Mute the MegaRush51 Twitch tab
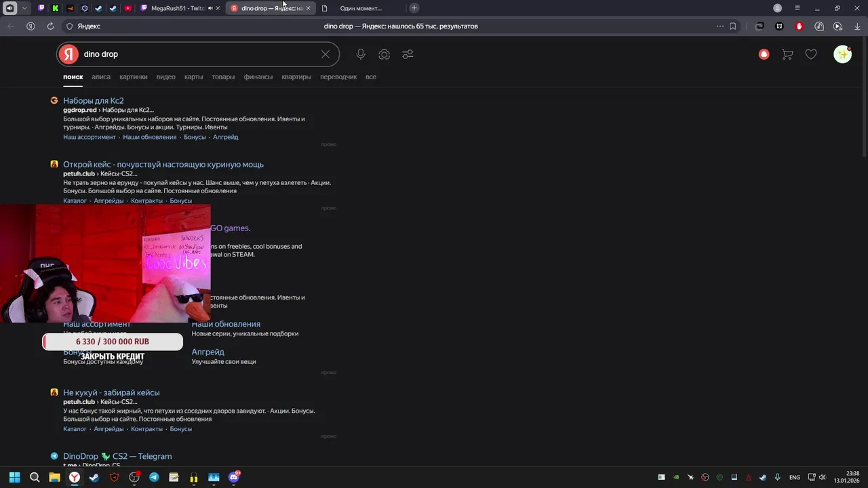Screen dimensions: 868x488 click(210, 8)
